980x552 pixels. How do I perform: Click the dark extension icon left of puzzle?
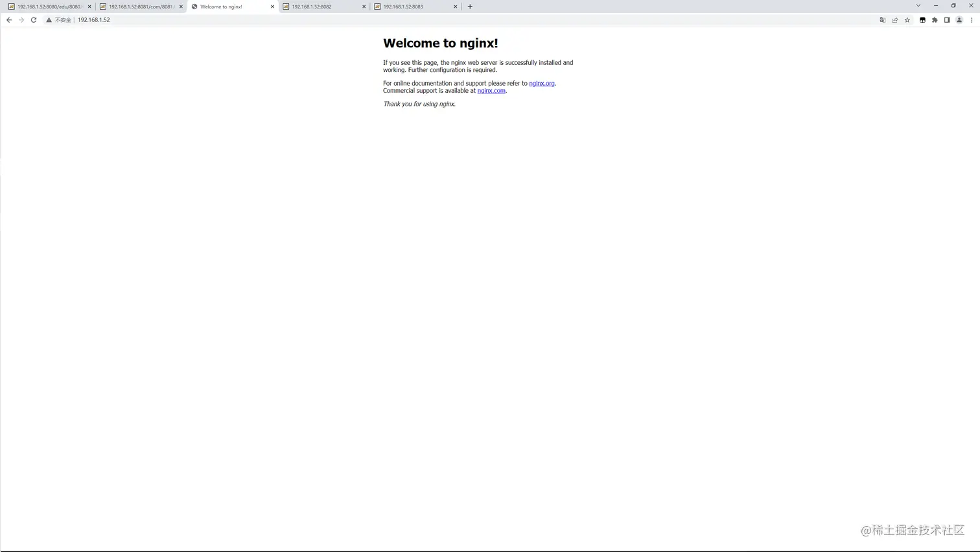point(922,20)
